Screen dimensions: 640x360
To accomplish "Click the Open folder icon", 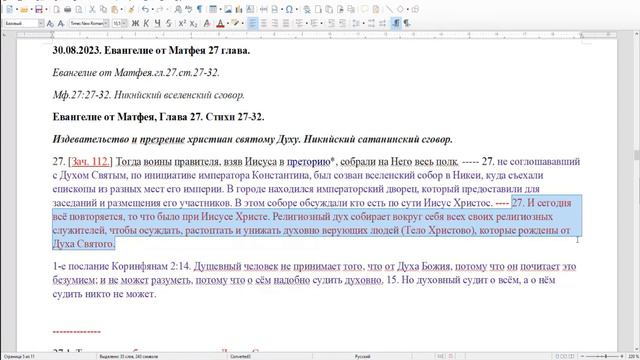I will 24,9.
